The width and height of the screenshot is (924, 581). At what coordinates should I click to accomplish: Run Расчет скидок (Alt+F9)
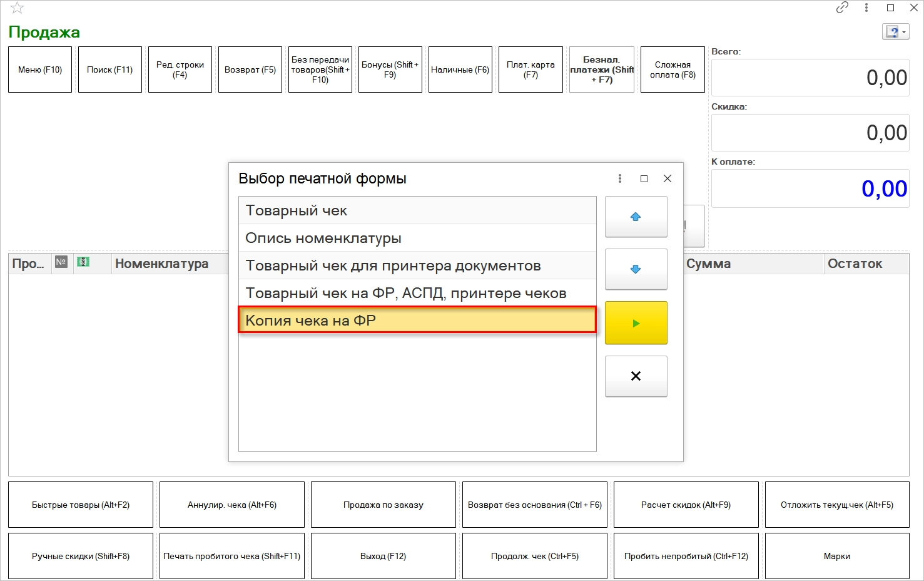pos(686,505)
